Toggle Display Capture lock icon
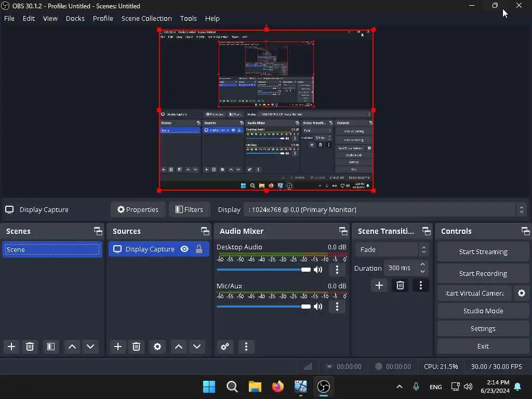532x399 pixels. pos(199,249)
